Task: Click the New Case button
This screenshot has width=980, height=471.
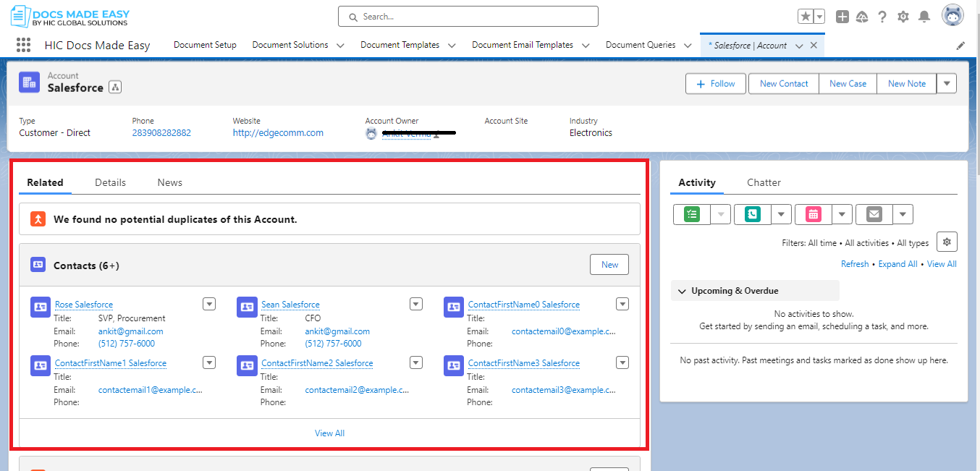Action: point(848,83)
